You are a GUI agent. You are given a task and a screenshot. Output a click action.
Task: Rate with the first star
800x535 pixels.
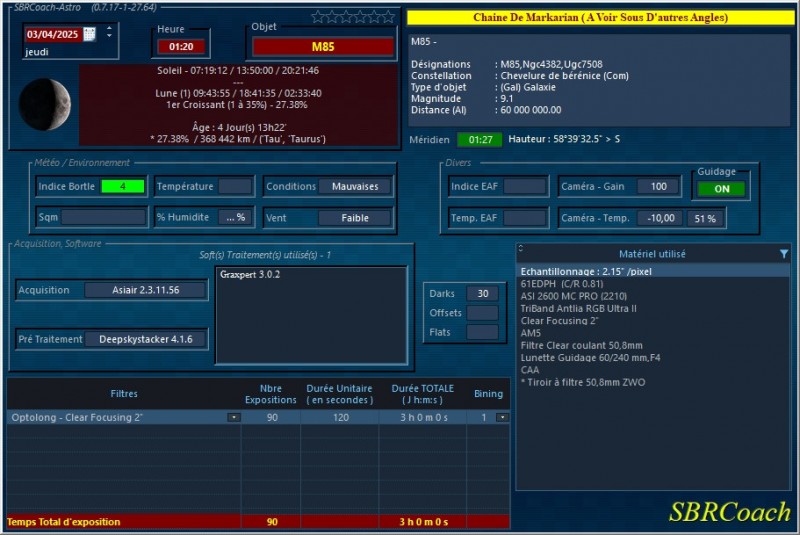[x=318, y=17]
